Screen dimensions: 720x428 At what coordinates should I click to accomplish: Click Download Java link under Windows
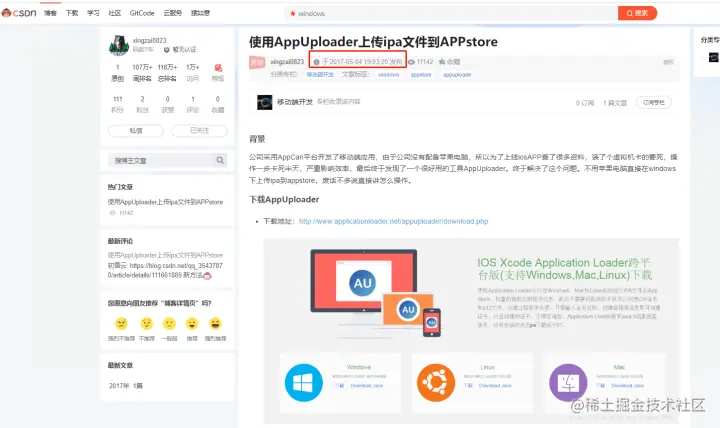click(366, 386)
